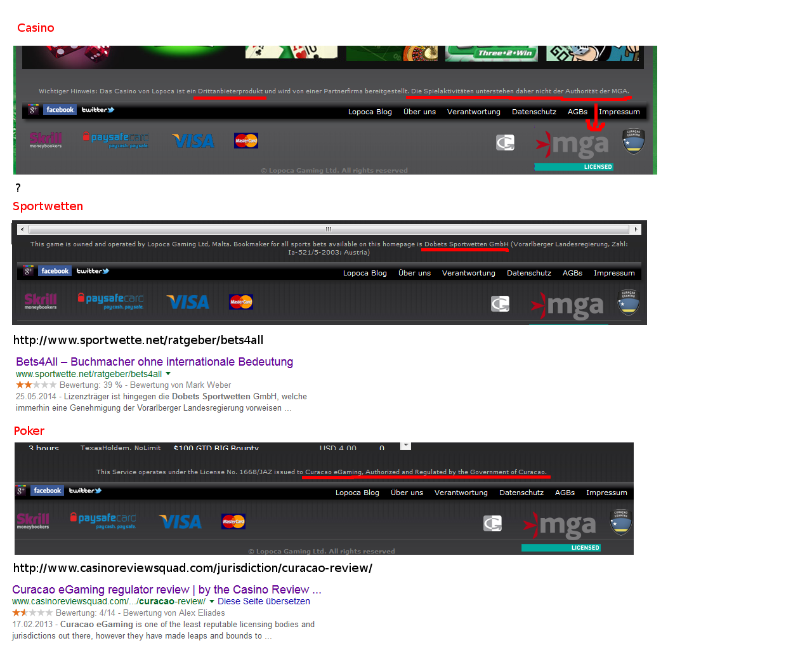
Task: Click the Bewertung: 39 % rating text
Action: [91, 385]
